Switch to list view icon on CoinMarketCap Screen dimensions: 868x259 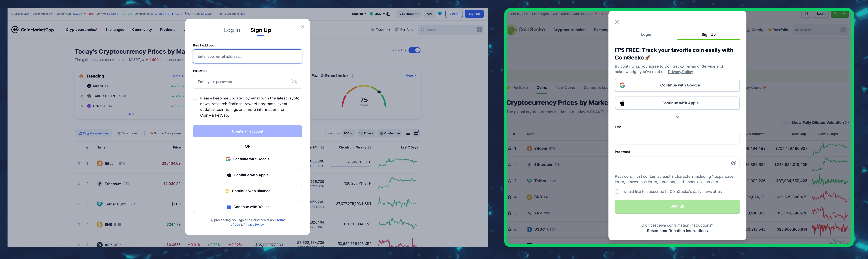[408, 133]
